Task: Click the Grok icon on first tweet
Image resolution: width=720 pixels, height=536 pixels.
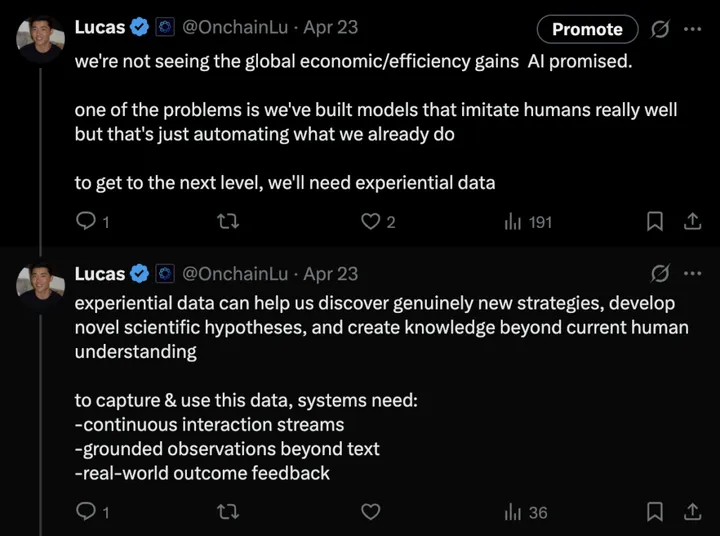Action: click(x=659, y=29)
